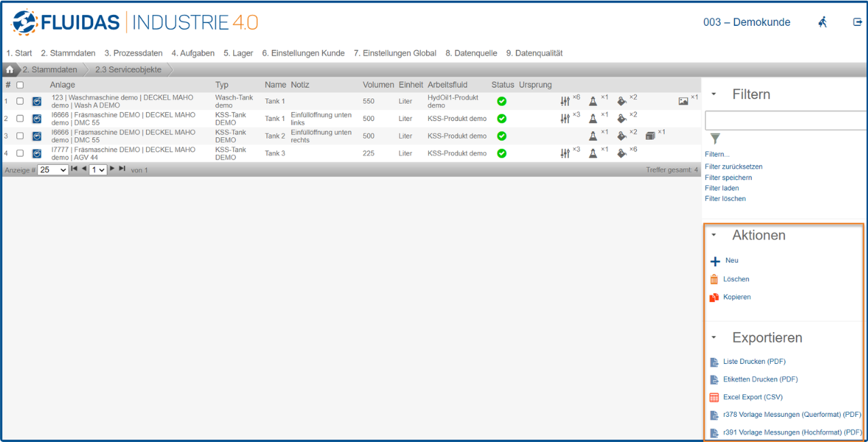The height and width of the screenshot is (442, 868).
Task: Click the green status indicator in row 1
Action: (502, 101)
